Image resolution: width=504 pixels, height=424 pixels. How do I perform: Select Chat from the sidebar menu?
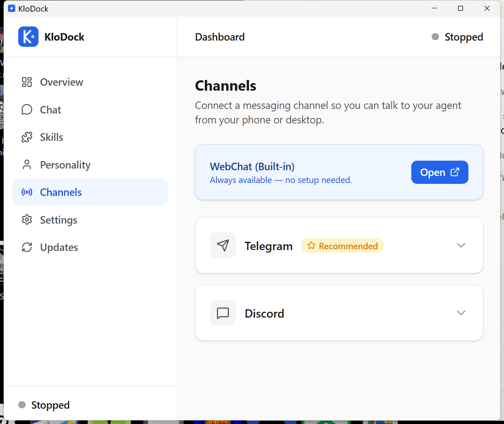tap(50, 109)
